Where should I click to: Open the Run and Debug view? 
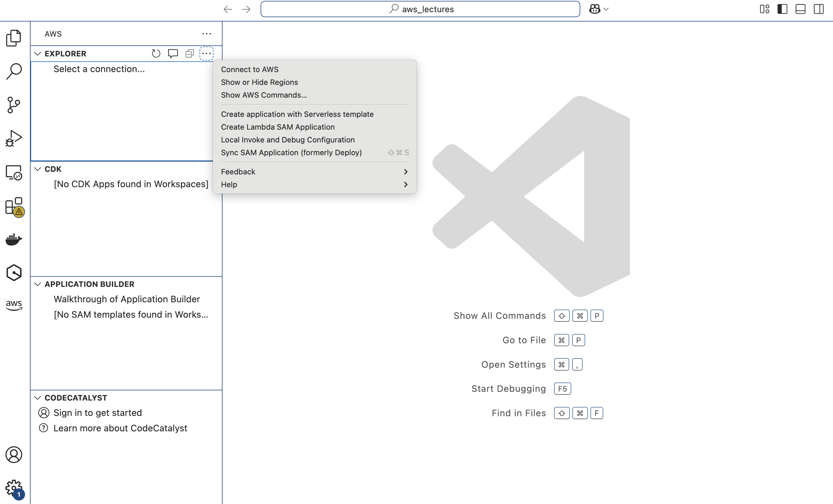point(14,139)
